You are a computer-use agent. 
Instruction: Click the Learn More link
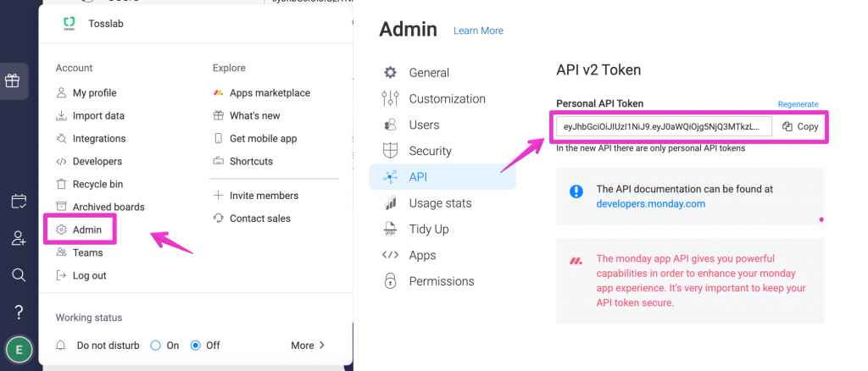click(x=478, y=31)
